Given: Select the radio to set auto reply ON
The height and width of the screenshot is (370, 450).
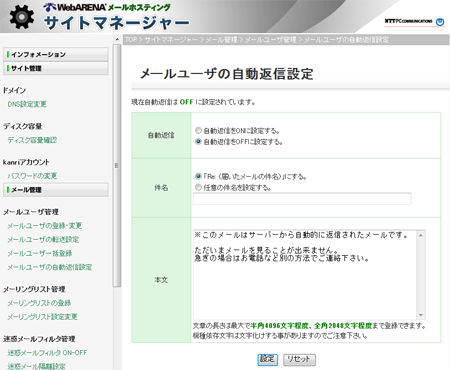Looking at the screenshot, I should [198, 130].
